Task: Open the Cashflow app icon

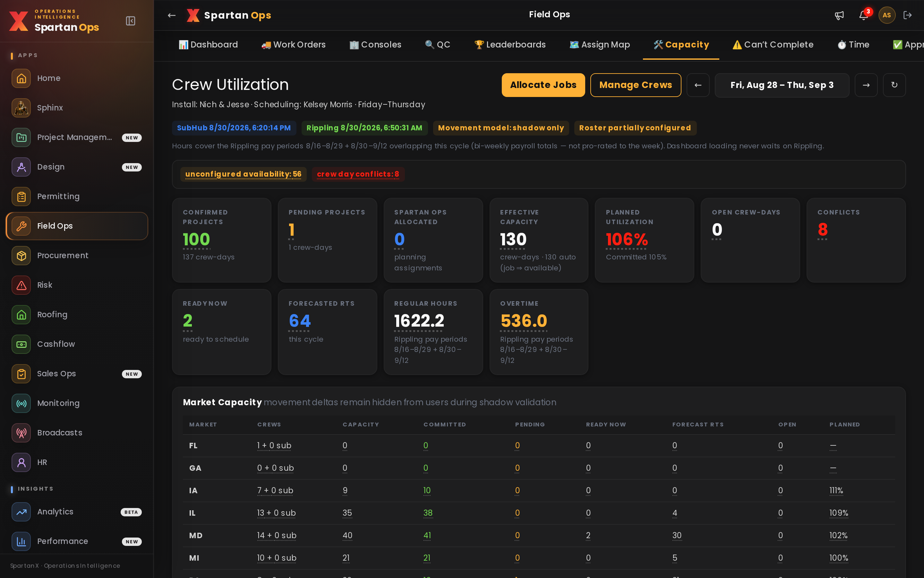Action: [21, 344]
